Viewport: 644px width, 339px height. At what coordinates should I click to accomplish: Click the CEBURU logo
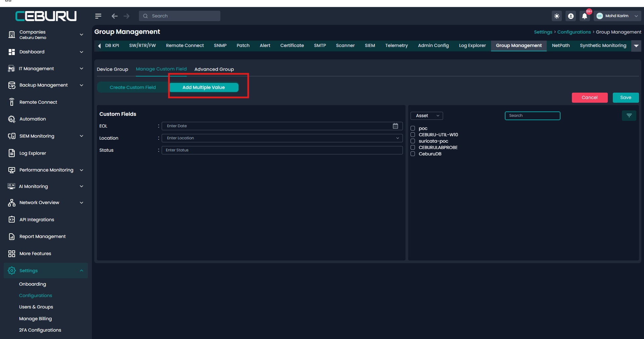(x=46, y=16)
